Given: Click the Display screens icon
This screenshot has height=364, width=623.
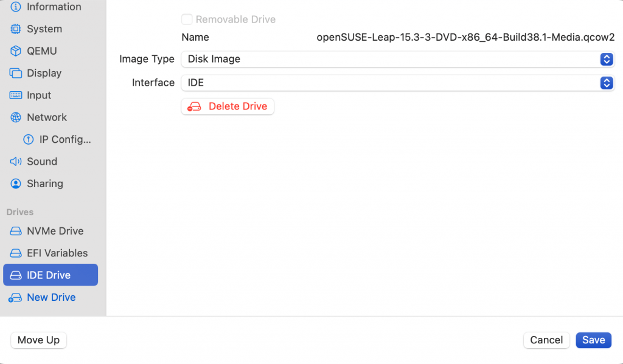Looking at the screenshot, I should pos(15,73).
